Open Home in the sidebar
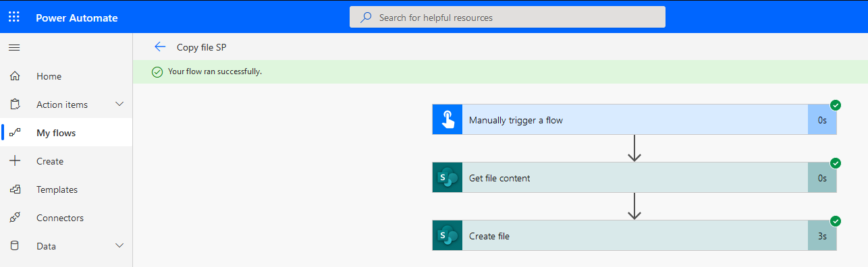 coord(66,76)
